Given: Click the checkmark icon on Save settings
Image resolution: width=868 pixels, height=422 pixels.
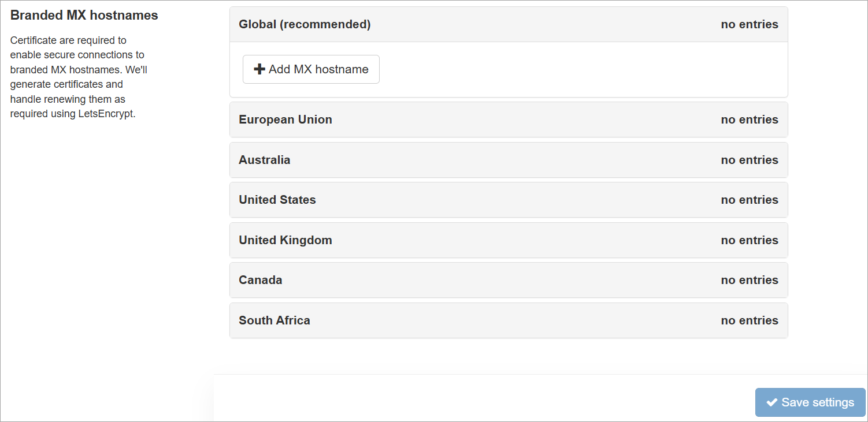Looking at the screenshot, I should pos(771,402).
